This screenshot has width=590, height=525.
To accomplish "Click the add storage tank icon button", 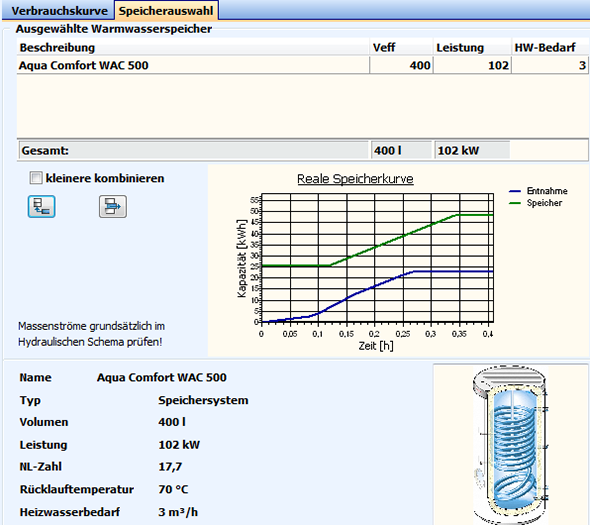I will pos(41,206).
